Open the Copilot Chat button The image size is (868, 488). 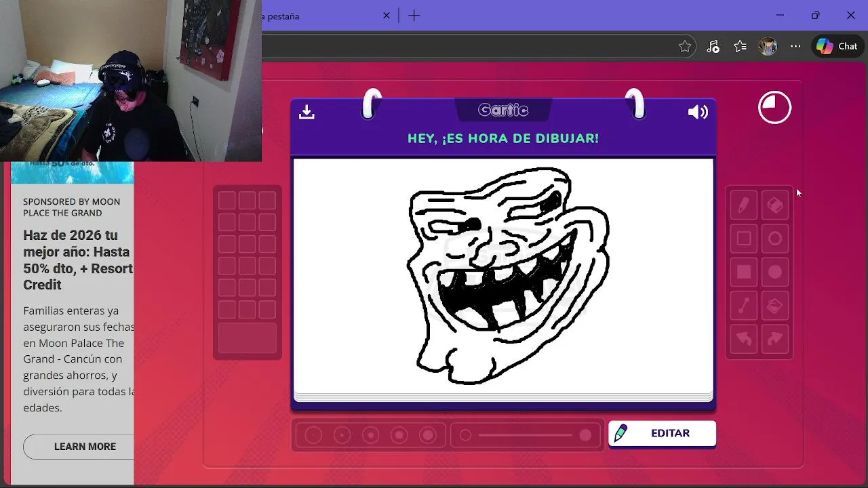coord(837,46)
